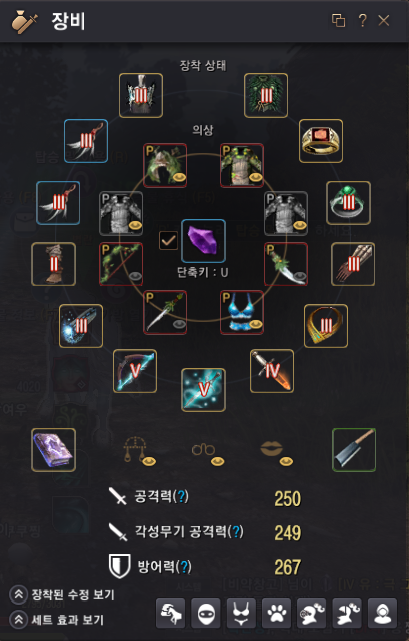Select the V-enhanced bow main weapon slot
Viewport: 409px width, 641px height.
135,371
